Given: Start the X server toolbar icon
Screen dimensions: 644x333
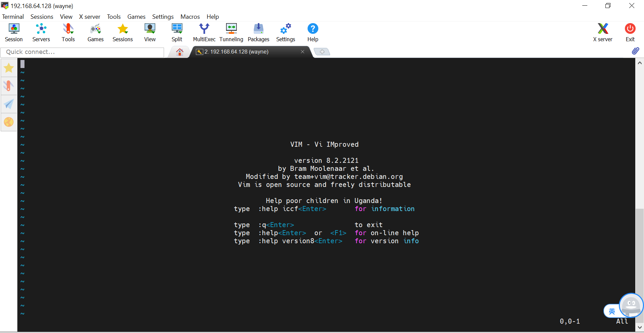Looking at the screenshot, I should 602,32.
